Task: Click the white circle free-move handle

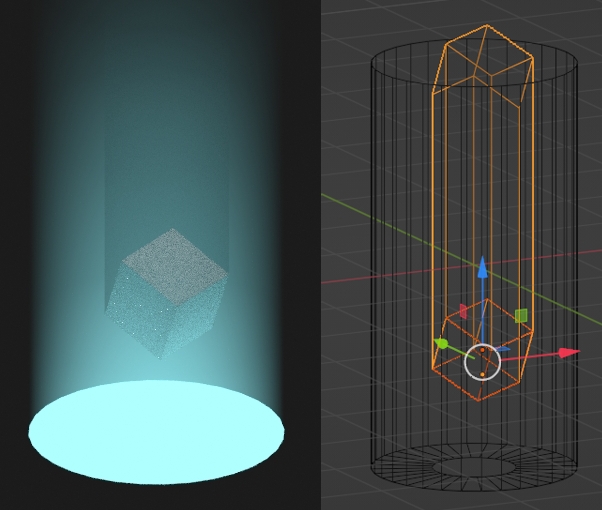Action: (x=483, y=362)
